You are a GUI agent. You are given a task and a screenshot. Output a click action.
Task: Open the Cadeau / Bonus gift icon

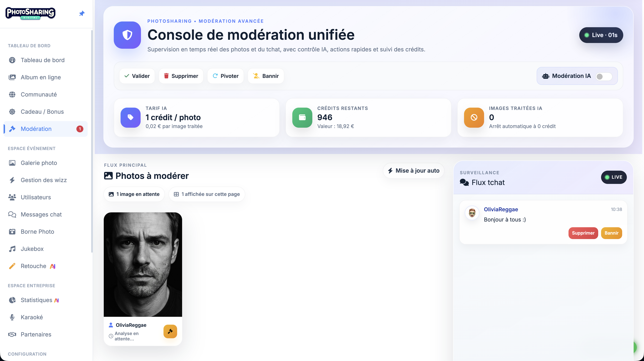coord(12,112)
